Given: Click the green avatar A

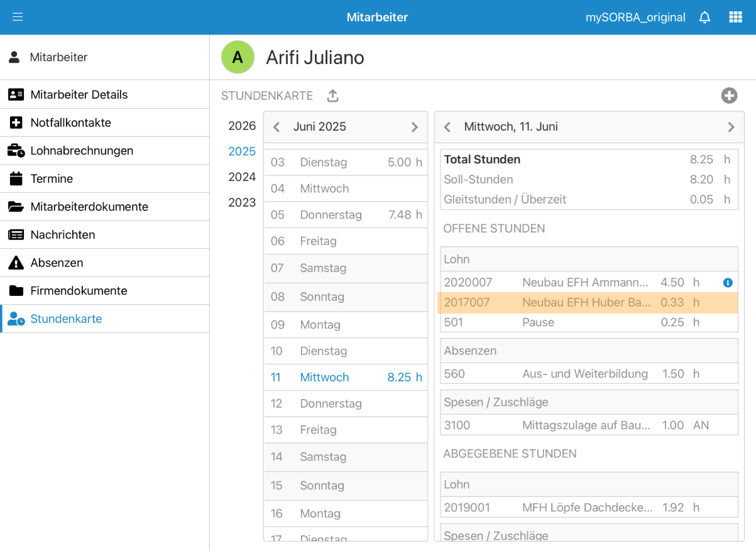Looking at the screenshot, I should 238,57.
